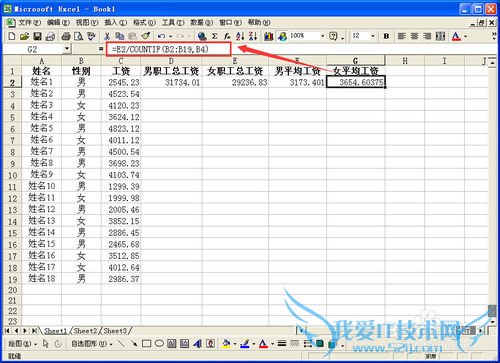Image resolution: width=500 pixels, height=363 pixels.
Task: Expand the Undo history dropdown arrow
Action: click(170, 36)
